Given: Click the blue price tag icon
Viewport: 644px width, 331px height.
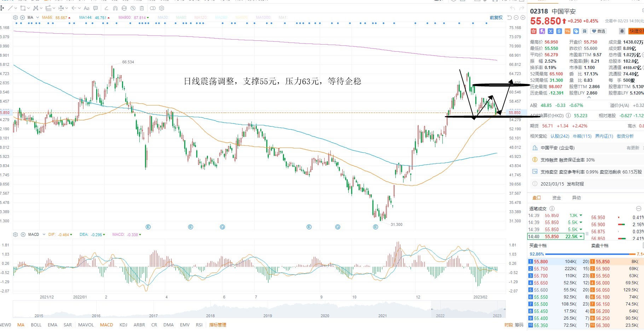Looking at the screenshot, I should click(576, 31).
